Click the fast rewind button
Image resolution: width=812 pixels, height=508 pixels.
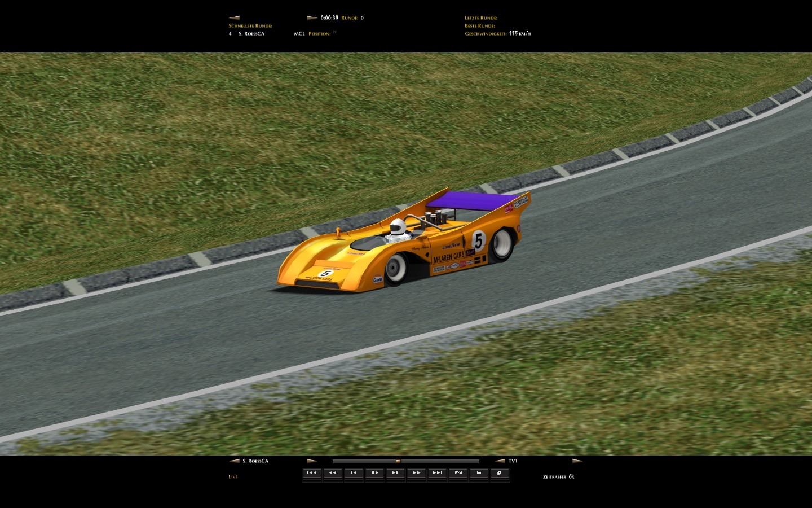333,474
